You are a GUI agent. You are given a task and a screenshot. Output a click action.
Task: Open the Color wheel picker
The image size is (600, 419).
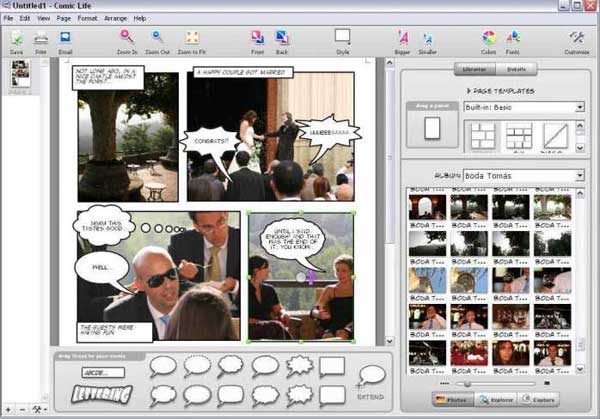(x=488, y=38)
